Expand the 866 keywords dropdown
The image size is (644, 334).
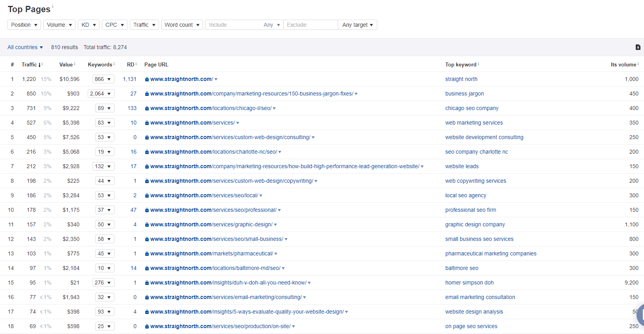103,79
